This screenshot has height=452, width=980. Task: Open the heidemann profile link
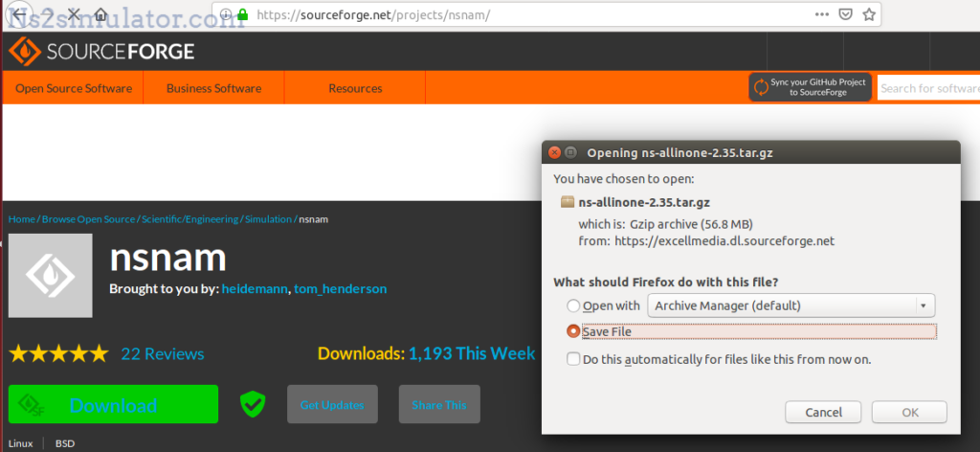tap(255, 289)
